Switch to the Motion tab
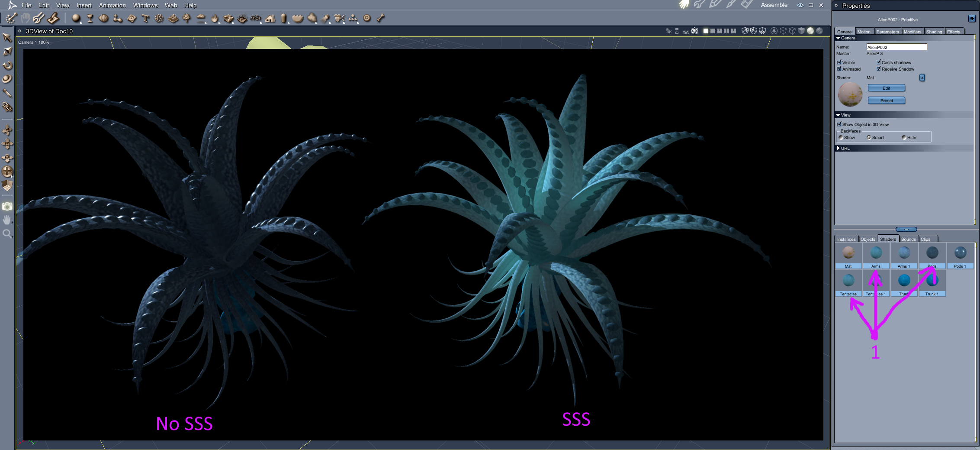This screenshot has height=450, width=980. point(864,32)
